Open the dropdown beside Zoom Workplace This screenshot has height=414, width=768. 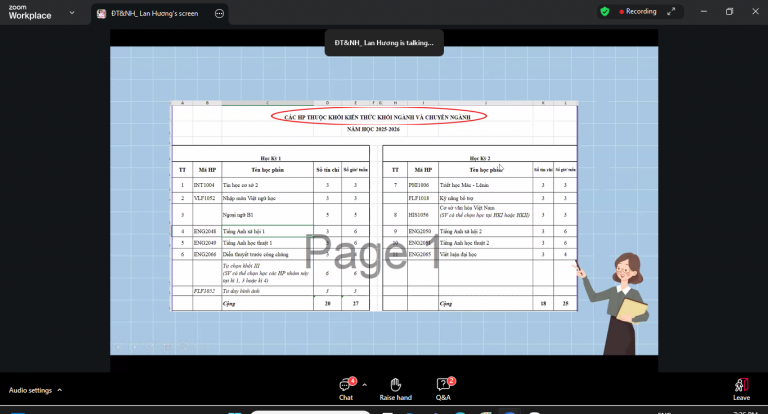point(72,13)
